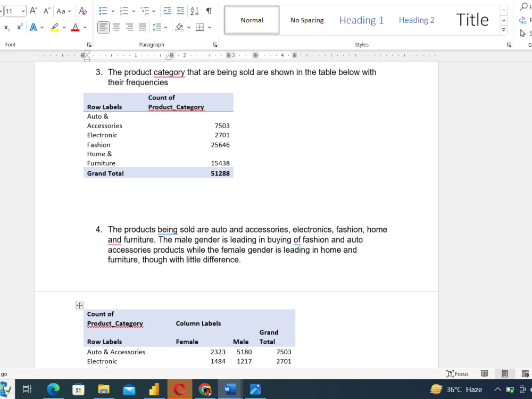Open line and paragraph spacing menu

[160, 27]
